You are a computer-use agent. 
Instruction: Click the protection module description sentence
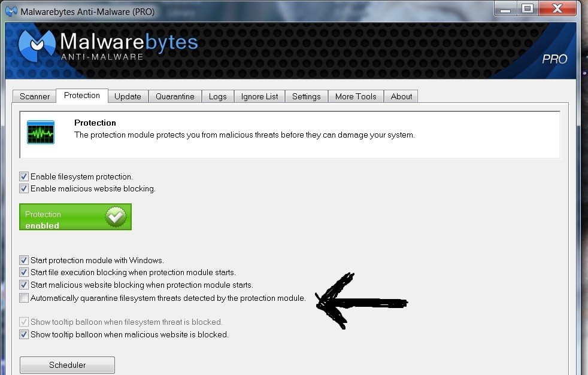(x=244, y=135)
